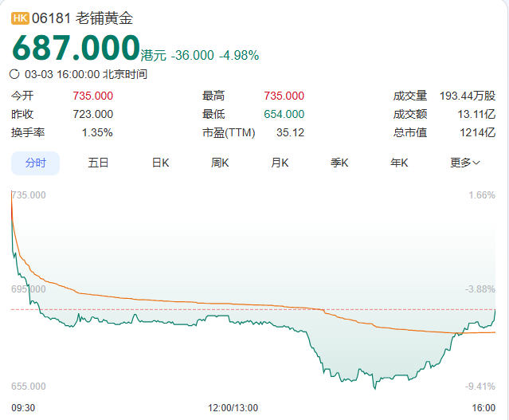Viewport: 509px width, 420px height.
Task: Show the 季K quarterly chart
Action: (340, 163)
